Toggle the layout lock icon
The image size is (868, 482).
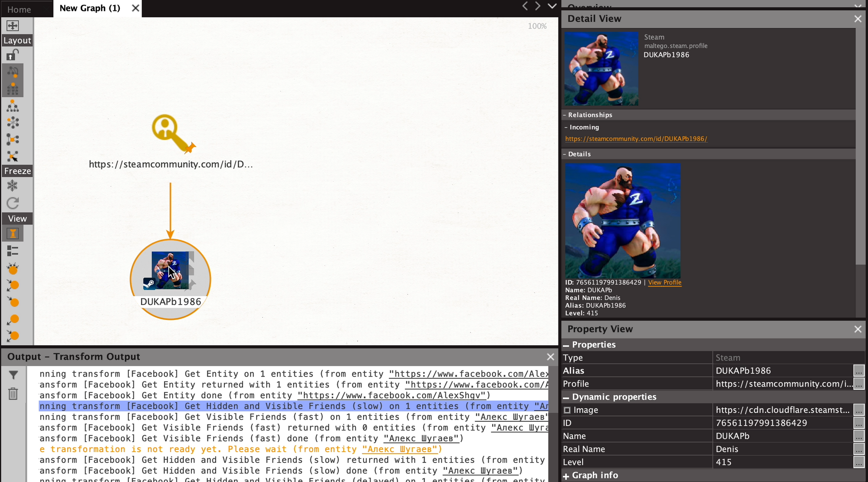pos(13,55)
